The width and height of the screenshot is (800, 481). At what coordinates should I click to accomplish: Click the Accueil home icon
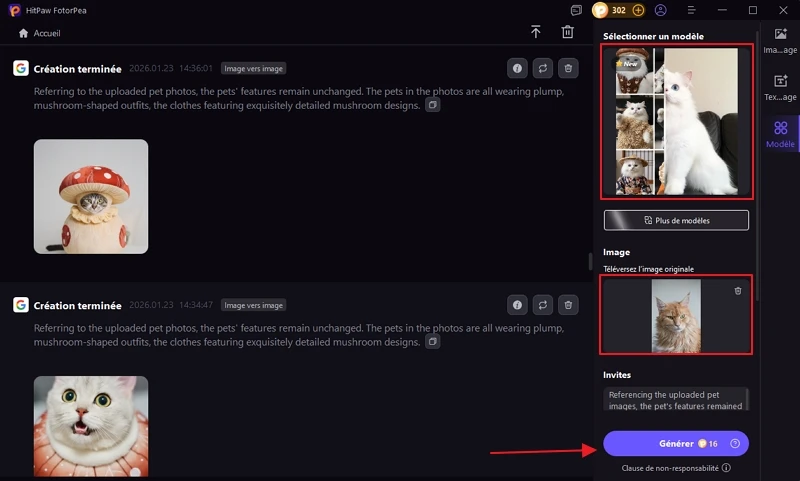point(23,33)
